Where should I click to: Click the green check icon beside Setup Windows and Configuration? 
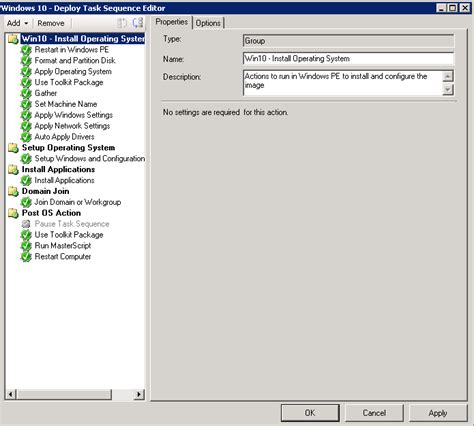pyautogui.click(x=26, y=159)
